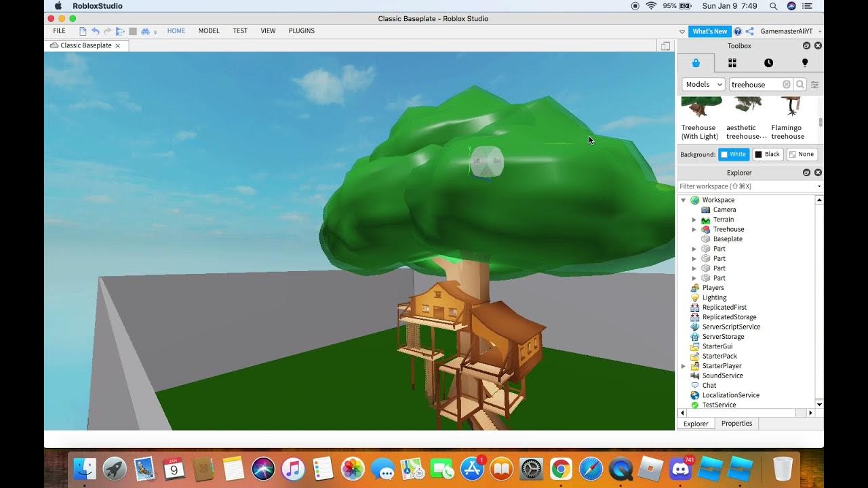
Task: Close the Classic Baseplate tab
Action: [x=117, y=46]
